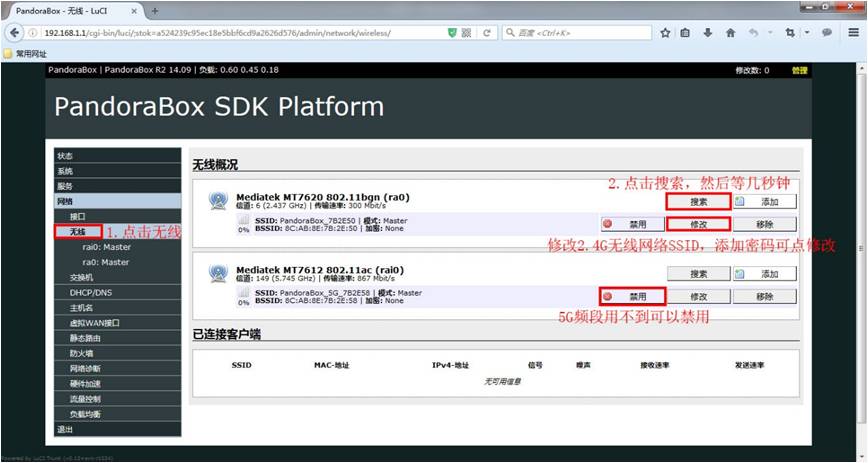The image size is (868, 463).
Task: Click the MT7612 rai0 wireless device icon
Action: (218, 273)
